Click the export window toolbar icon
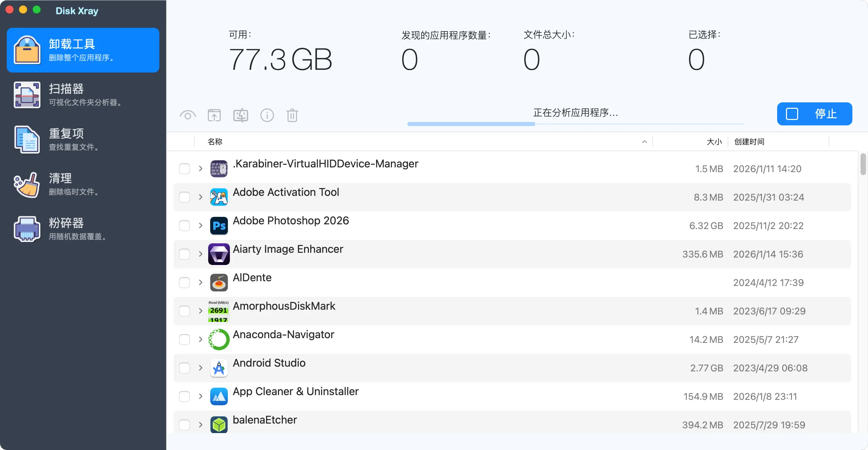 (x=214, y=116)
